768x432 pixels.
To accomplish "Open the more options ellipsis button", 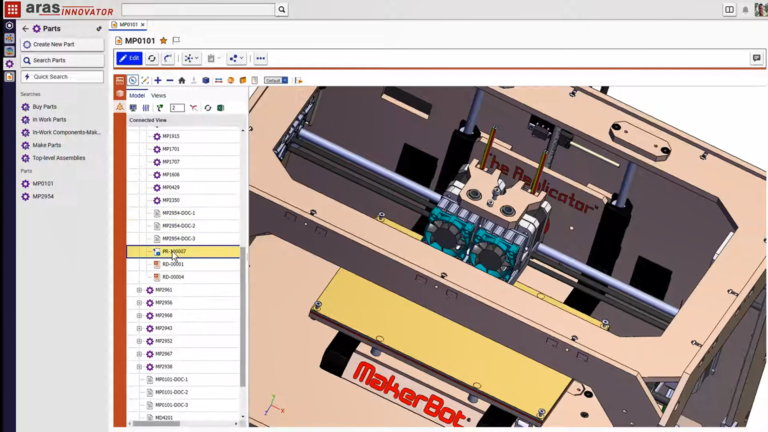I will click(261, 58).
